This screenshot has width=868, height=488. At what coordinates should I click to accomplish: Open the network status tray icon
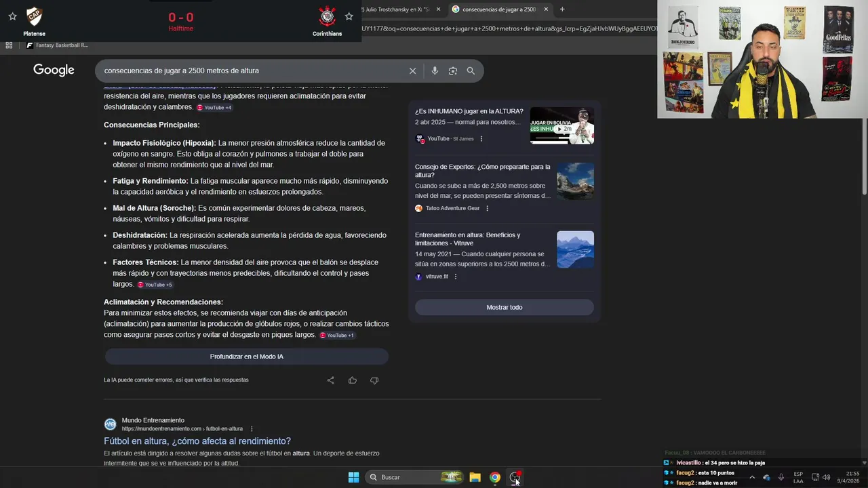tap(815, 477)
